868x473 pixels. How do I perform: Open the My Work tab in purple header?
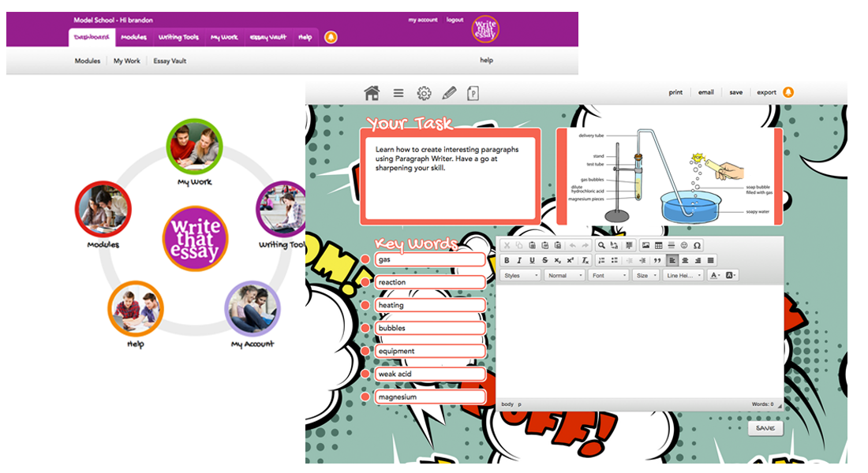[224, 38]
